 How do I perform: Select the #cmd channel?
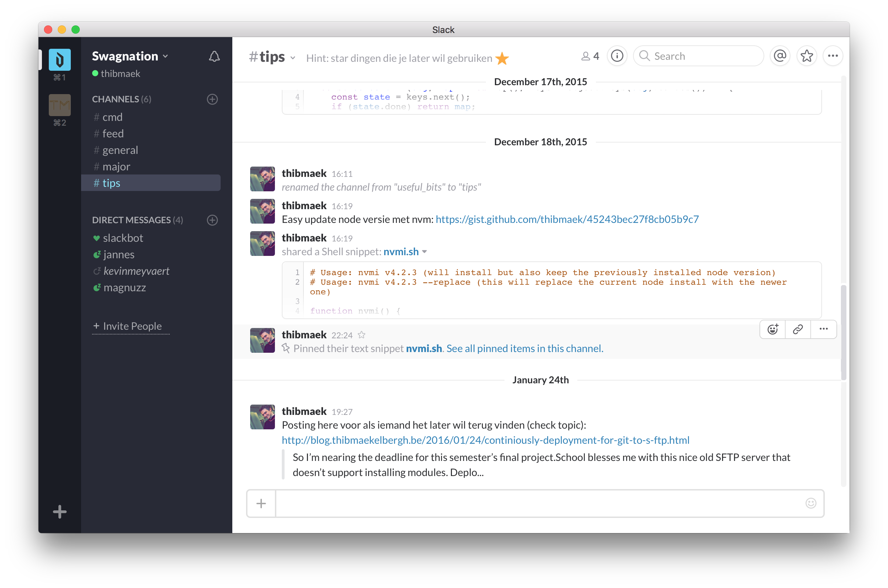coord(112,117)
